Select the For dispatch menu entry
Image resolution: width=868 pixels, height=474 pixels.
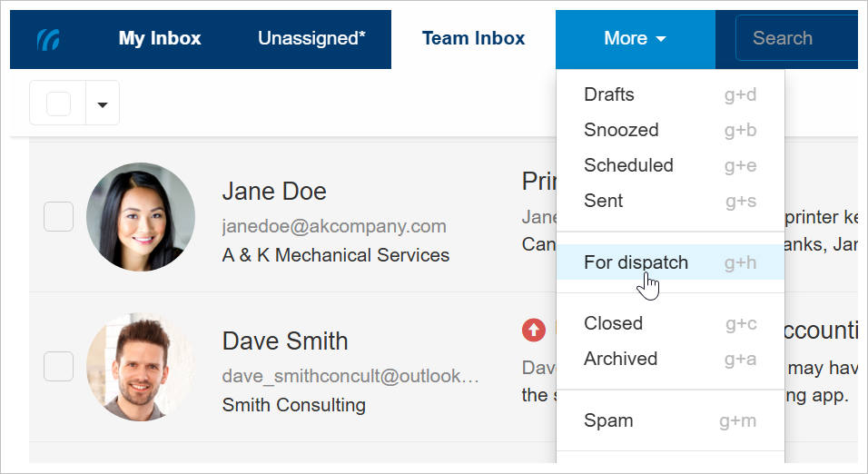pos(636,262)
